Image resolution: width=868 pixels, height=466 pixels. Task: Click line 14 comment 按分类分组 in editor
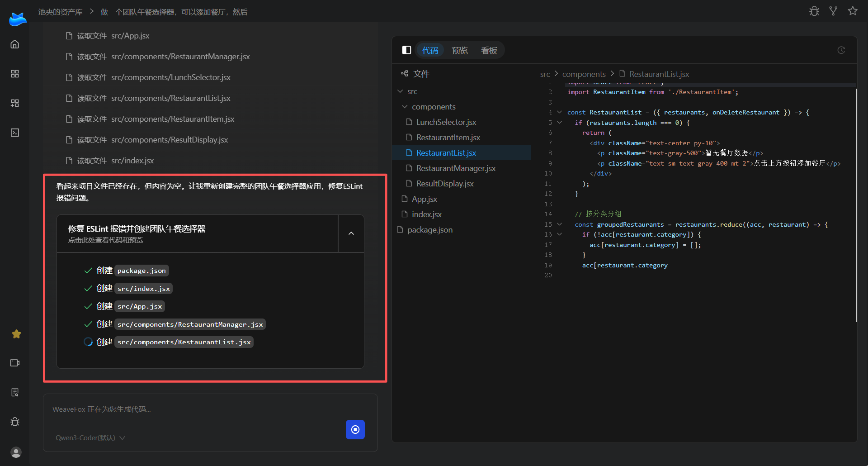[x=598, y=214]
